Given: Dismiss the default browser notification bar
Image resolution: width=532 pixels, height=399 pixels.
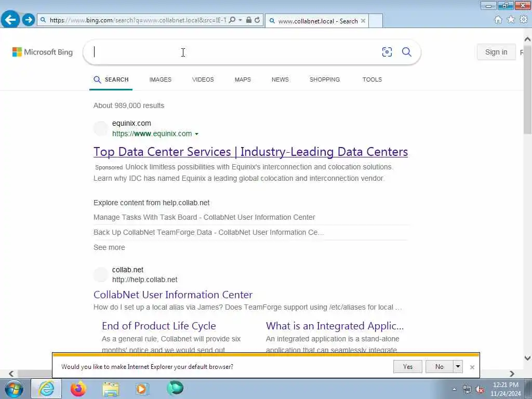Looking at the screenshot, I should point(472,367).
